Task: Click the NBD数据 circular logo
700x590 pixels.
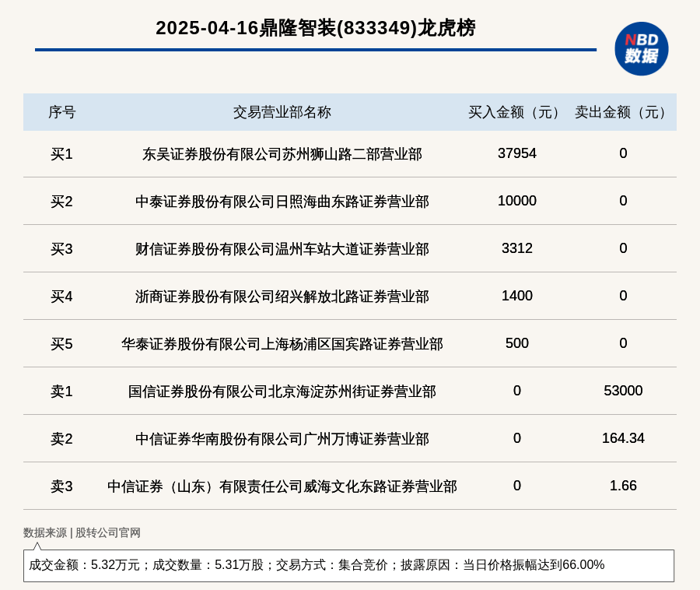Action: tap(640, 50)
